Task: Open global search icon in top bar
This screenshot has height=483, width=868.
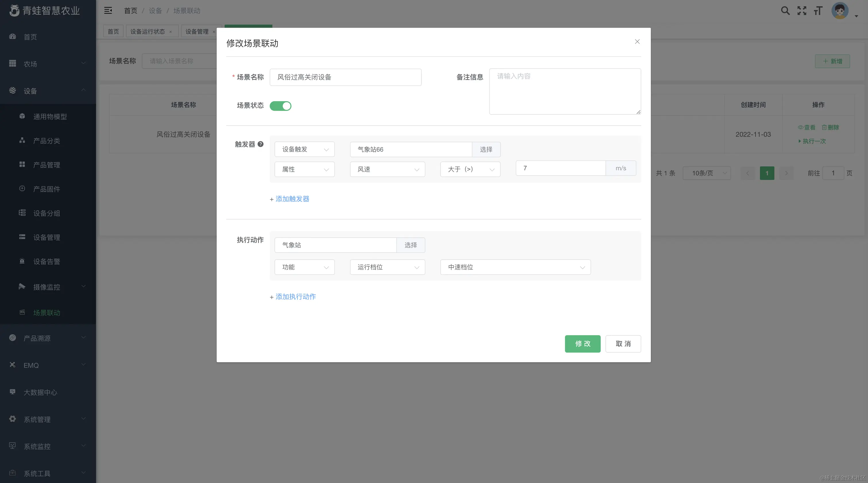Action: tap(785, 10)
